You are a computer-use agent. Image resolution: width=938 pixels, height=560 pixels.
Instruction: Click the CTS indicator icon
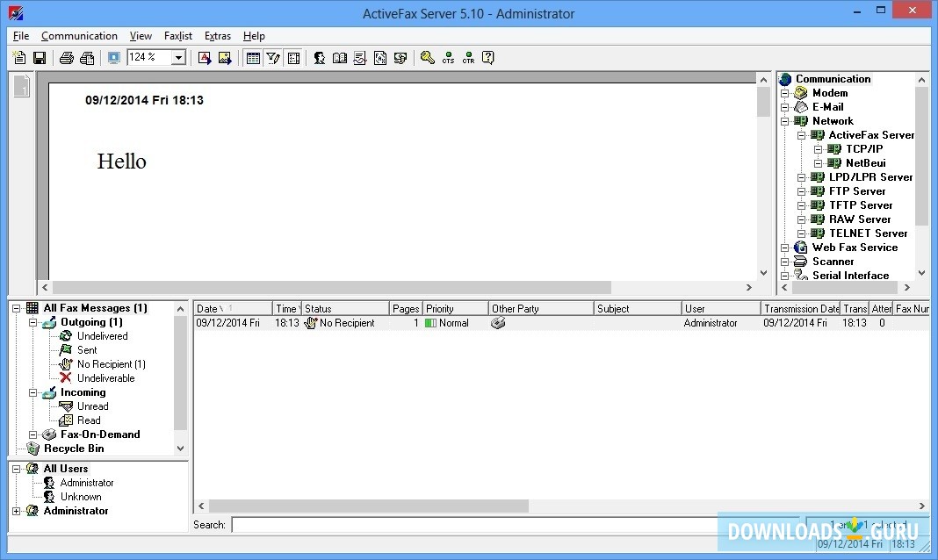tap(448, 58)
